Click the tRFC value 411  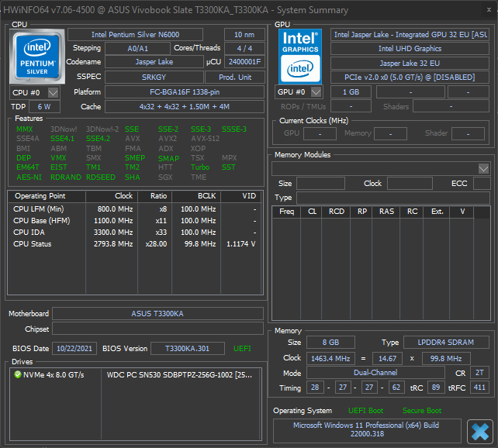click(x=479, y=388)
